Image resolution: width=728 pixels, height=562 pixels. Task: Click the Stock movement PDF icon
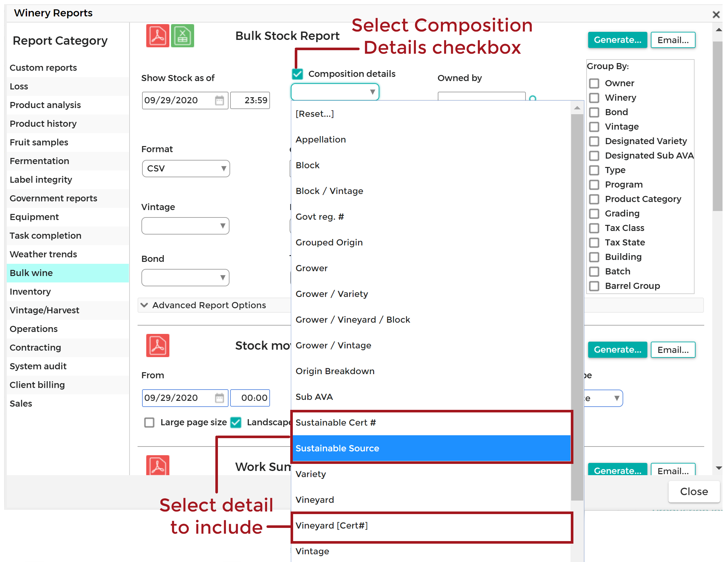158,345
